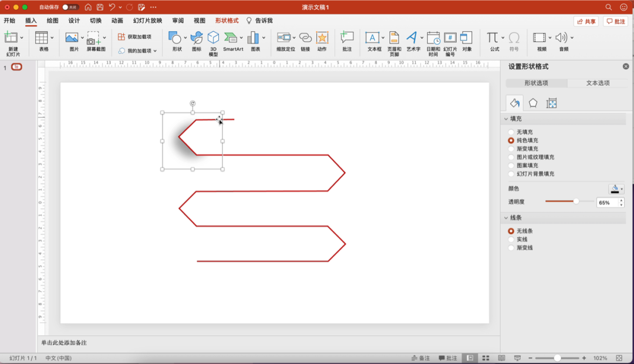634x364 pixels.
Task: Open the Effects pentagon icon
Action: pyautogui.click(x=533, y=103)
